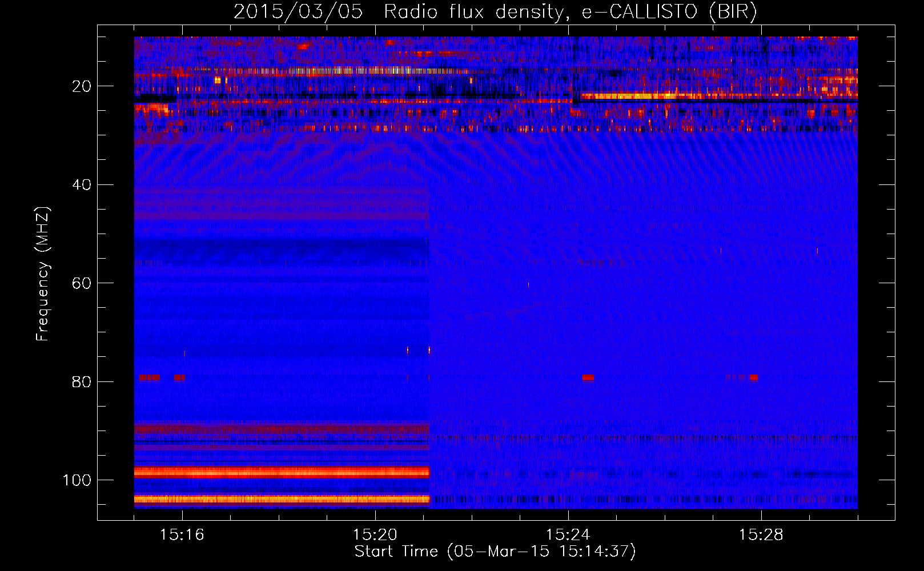Click the bright yellow band near 104 MHz
Viewport: 924px width, 571px height.
tap(282, 499)
